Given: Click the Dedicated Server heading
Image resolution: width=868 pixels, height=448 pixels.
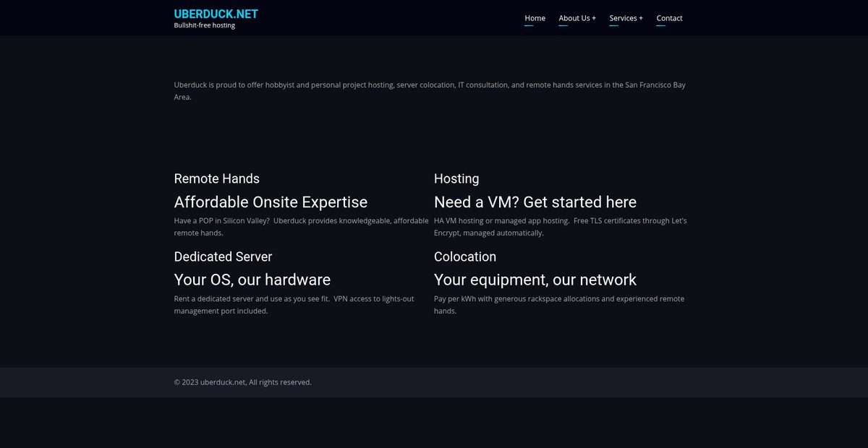Looking at the screenshot, I should pyautogui.click(x=223, y=257).
